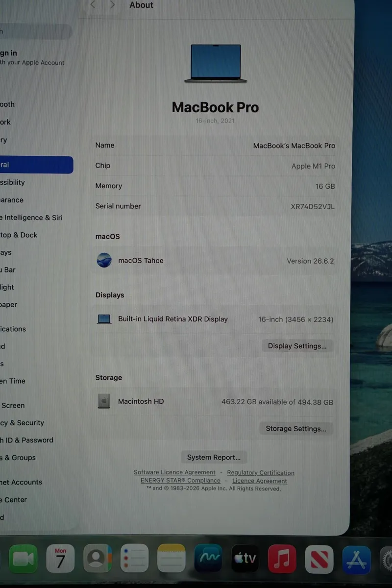This screenshot has width=392, height=588.
Task: Open Bluetooth settings in the sidebar
Action: pyautogui.click(x=8, y=104)
